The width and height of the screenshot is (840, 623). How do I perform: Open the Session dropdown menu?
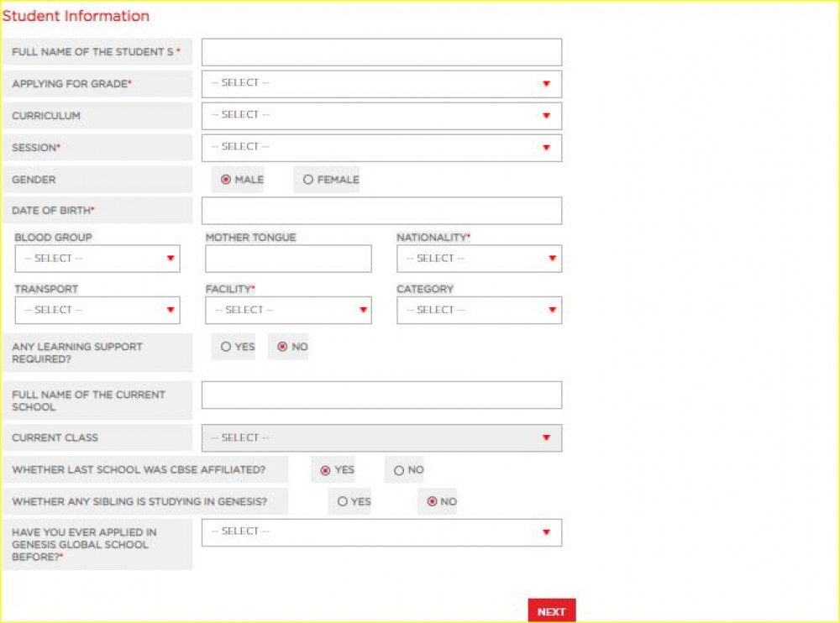click(381, 148)
